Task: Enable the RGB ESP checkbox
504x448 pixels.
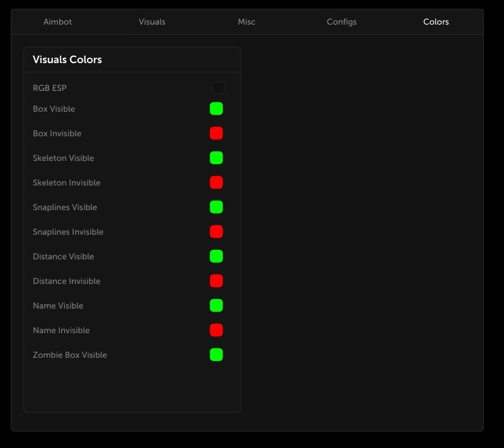Action: coord(218,88)
